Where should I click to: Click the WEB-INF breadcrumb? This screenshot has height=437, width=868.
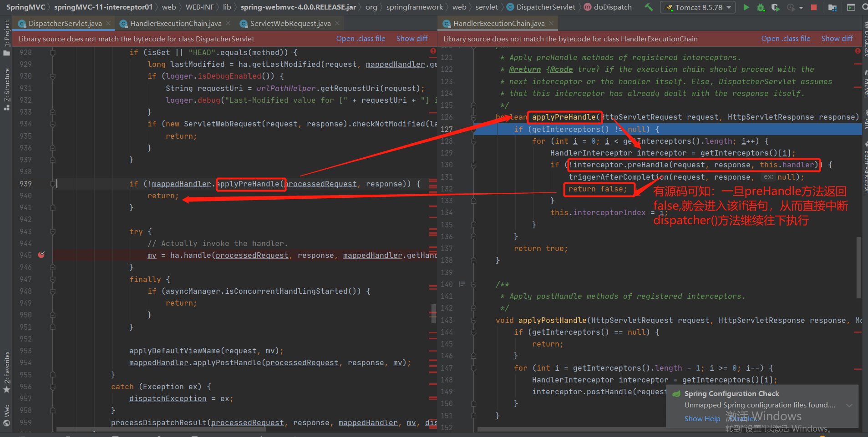click(199, 7)
